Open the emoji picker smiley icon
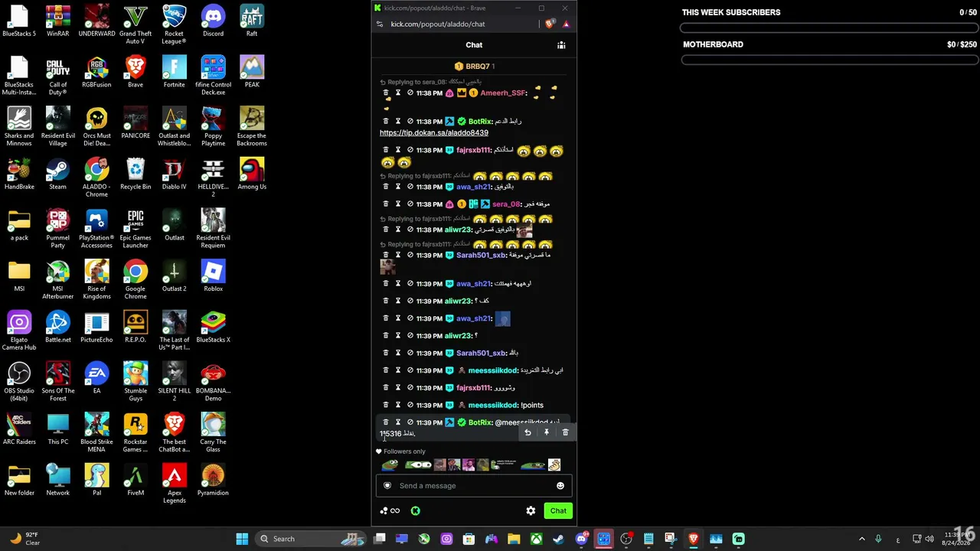Image resolution: width=980 pixels, height=551 pixels. click(x=560, y=486)
